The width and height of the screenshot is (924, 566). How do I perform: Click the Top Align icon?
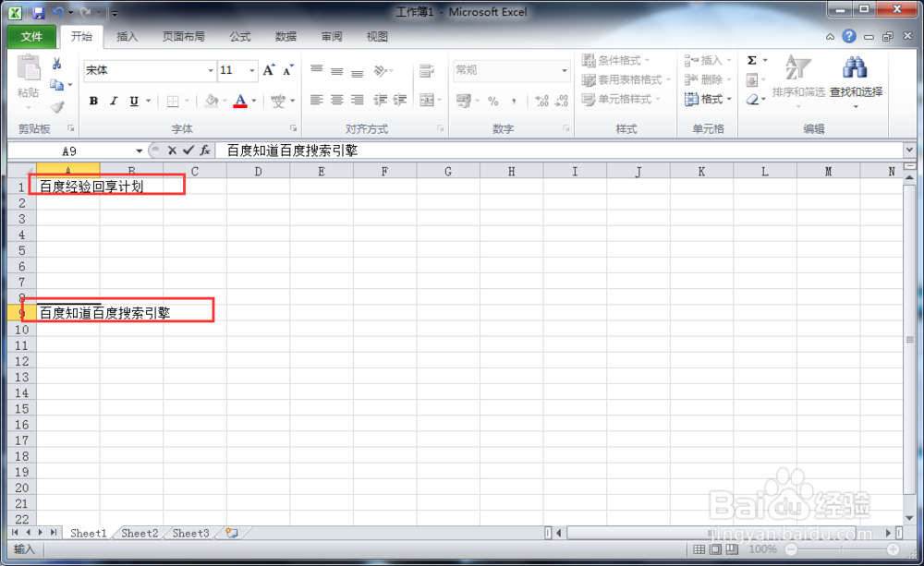[x=316, y=71]
